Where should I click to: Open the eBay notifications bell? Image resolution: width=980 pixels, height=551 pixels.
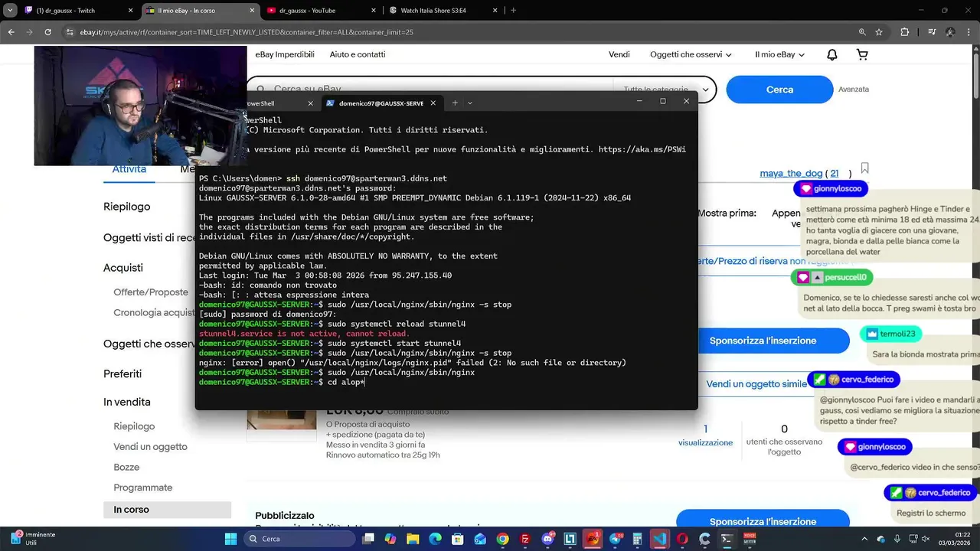point(831,54)
